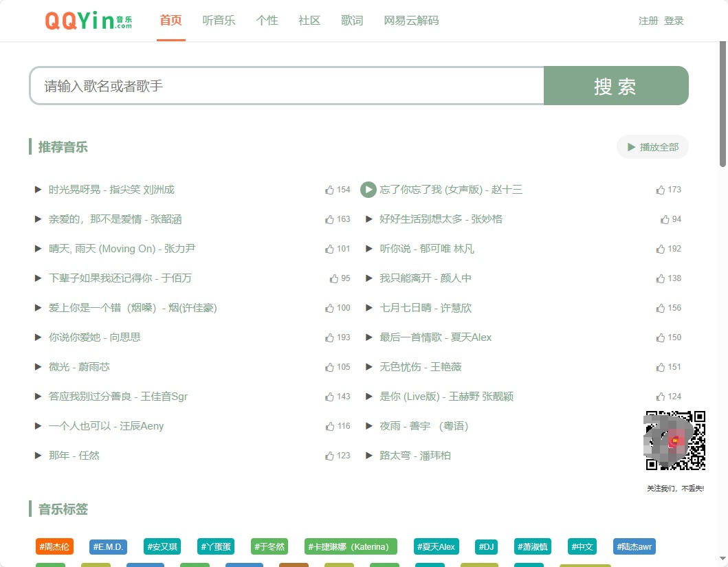Click the QQYin logo
The image size is (728, 567).
coord(89,21)
